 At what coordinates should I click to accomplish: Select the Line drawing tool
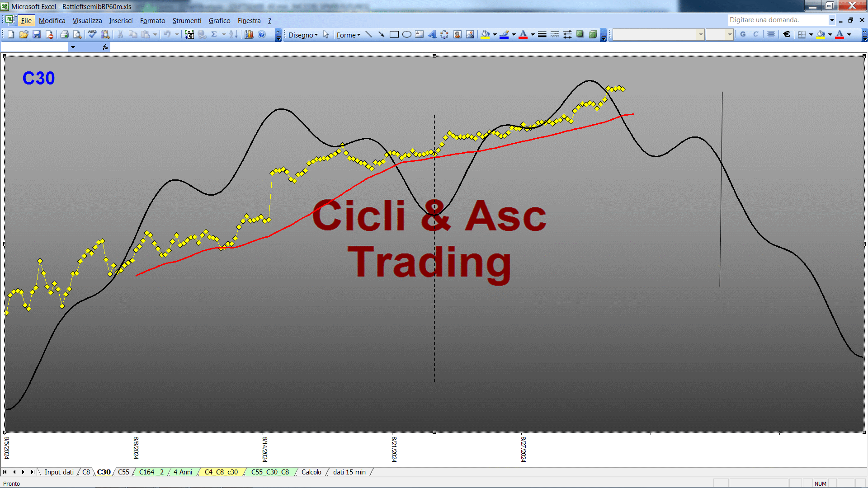[x=368, y=34]
